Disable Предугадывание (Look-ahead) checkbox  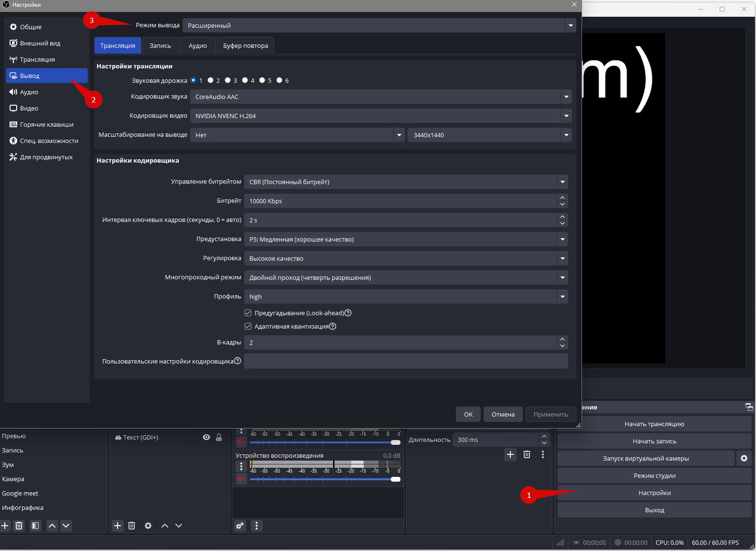tap(248, 313)
